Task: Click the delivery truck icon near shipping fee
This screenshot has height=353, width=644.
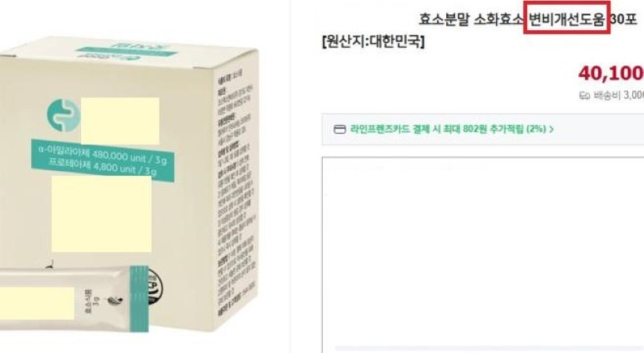Action: 584,95
